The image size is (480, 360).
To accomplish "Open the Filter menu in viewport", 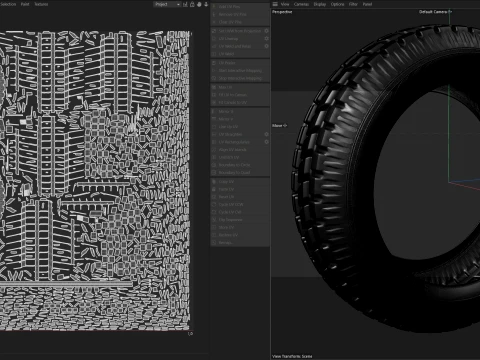I will tap(353, 4).
